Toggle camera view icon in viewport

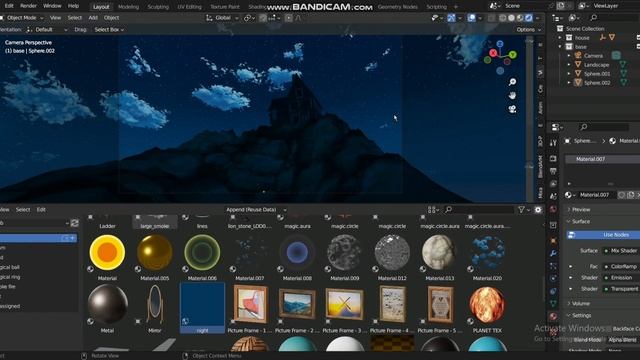click(512, 109)
